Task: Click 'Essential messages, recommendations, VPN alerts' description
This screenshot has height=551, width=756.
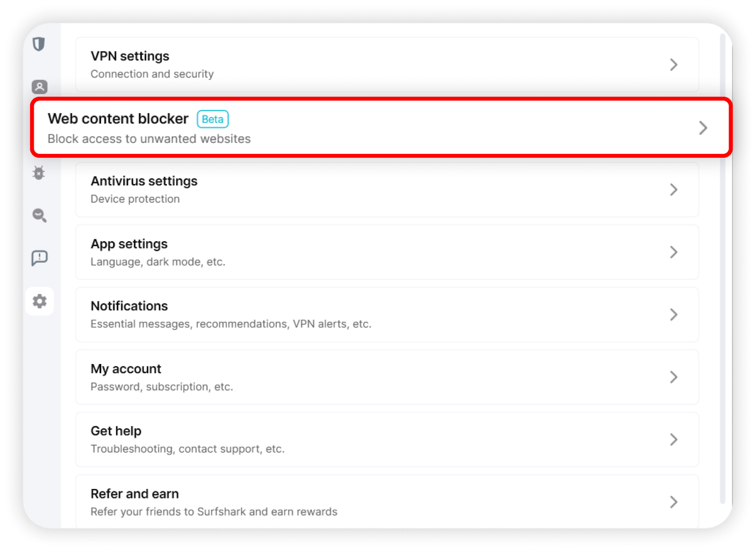Action: [231, 324]
